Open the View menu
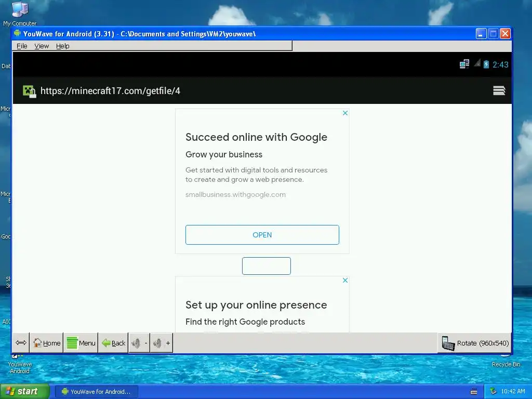 click(42, 46)
